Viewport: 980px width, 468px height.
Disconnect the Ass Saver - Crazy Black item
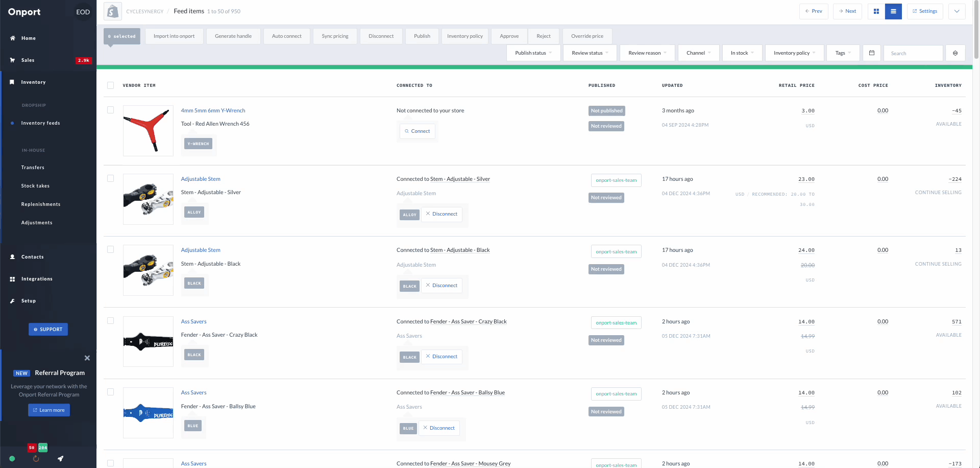tap(442, 357)
